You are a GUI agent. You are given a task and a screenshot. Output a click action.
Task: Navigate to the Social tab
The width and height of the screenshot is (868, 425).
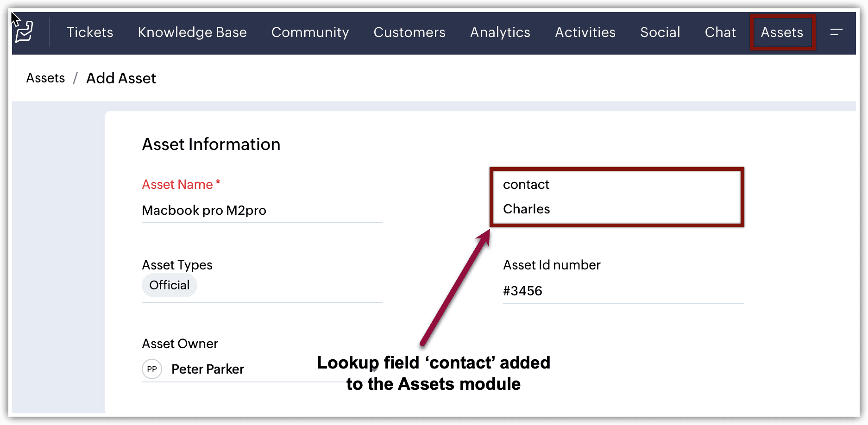tap(660, 32)
